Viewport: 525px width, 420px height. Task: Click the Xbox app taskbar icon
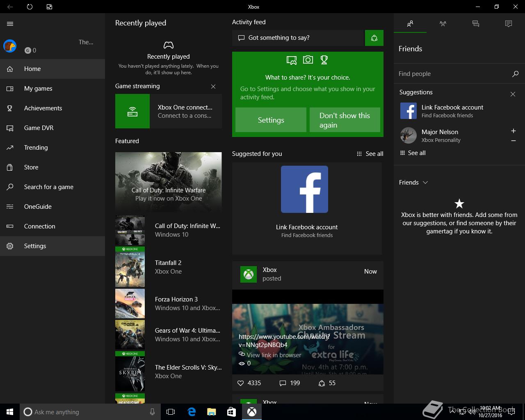[x=251, y=412]
